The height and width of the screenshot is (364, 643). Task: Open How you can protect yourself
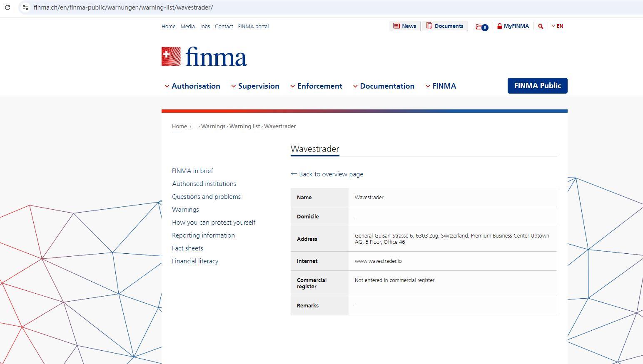[x=214, y=223]
